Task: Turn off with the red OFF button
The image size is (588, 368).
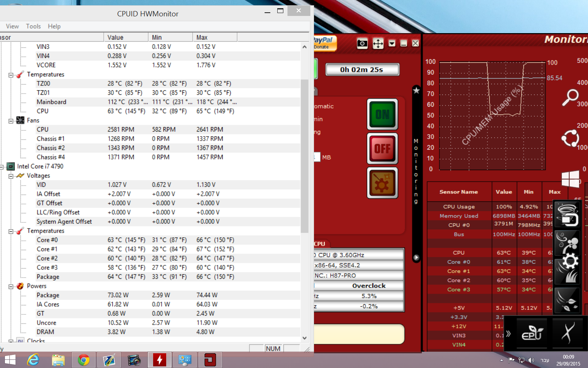Action: (x=382, y=148)
